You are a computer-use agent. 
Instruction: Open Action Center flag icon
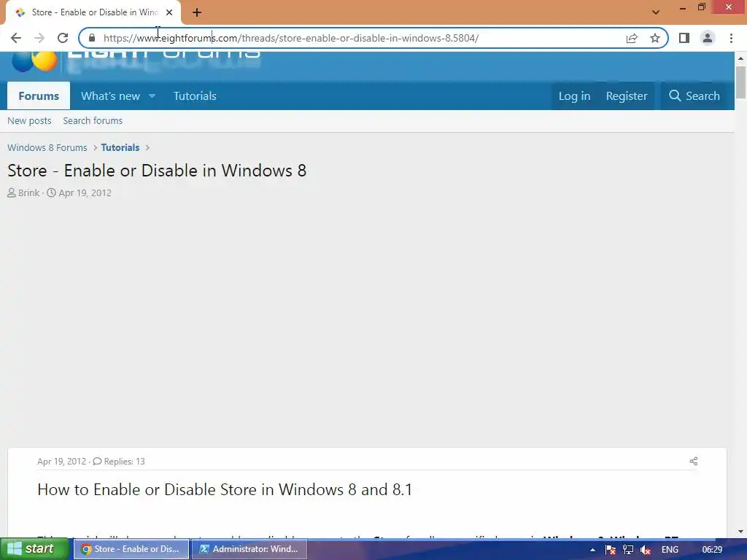(611, 550)
